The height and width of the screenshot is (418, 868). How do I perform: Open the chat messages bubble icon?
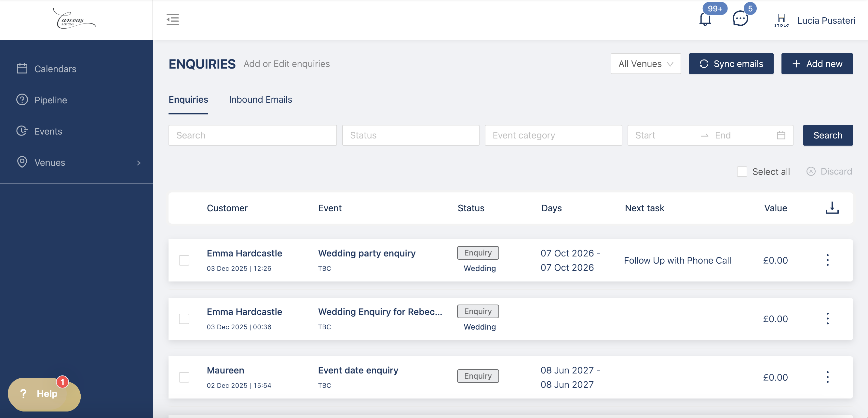(x=740, y=19)
